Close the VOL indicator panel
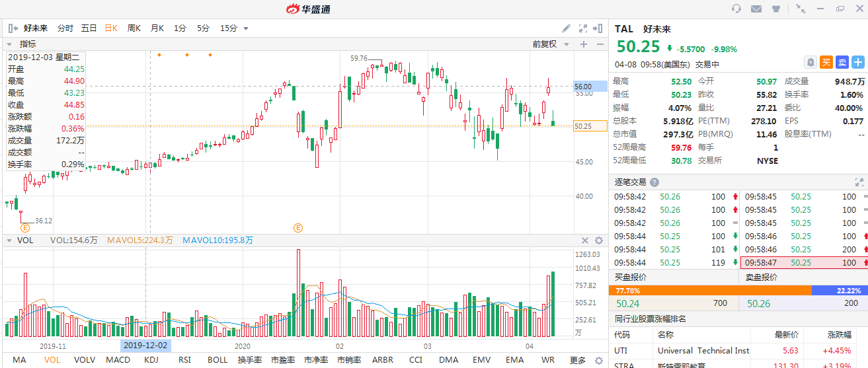The width and height of the screenshot is (868, 368). [584, 240]
